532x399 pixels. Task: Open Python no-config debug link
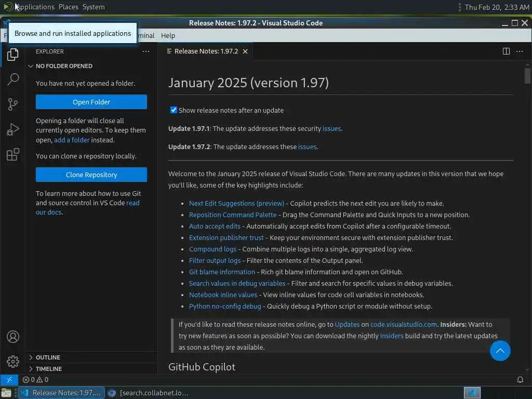[225, 306]
